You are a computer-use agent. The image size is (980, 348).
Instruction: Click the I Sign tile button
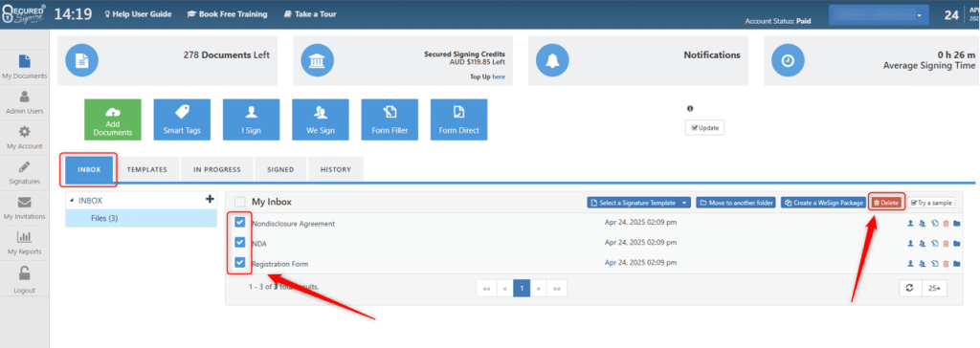point(252,120)
